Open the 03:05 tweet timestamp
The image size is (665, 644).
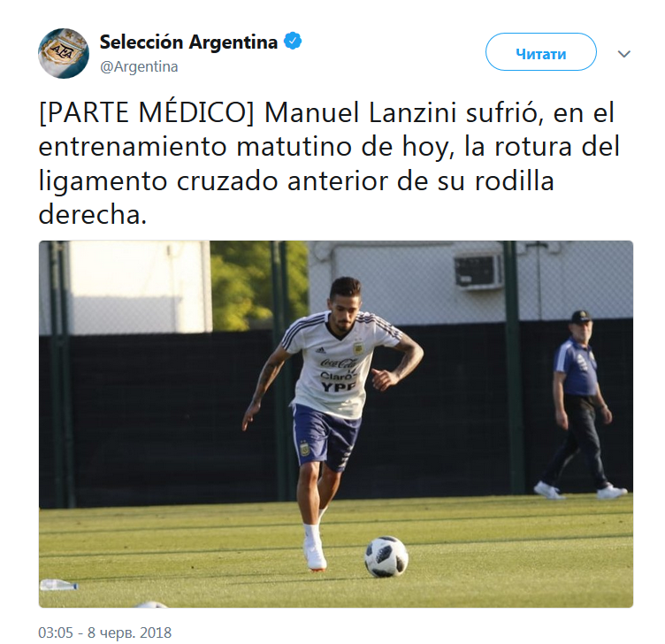[56, 632]
